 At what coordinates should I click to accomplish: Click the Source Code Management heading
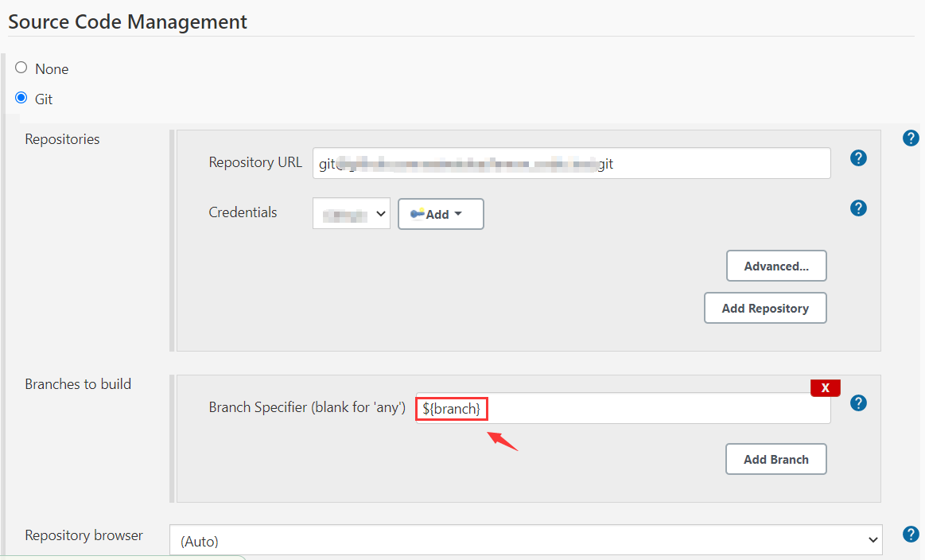(x=127, y=21)
